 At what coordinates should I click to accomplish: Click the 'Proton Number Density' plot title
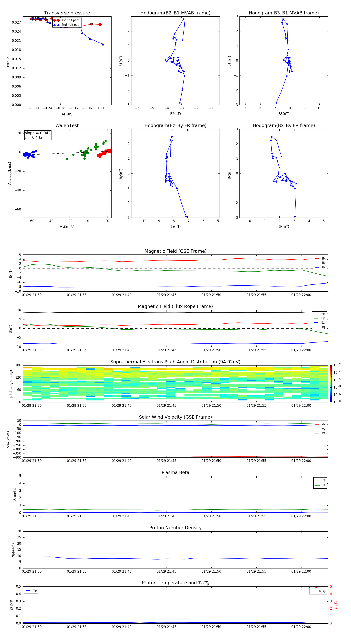coord(175,528)
